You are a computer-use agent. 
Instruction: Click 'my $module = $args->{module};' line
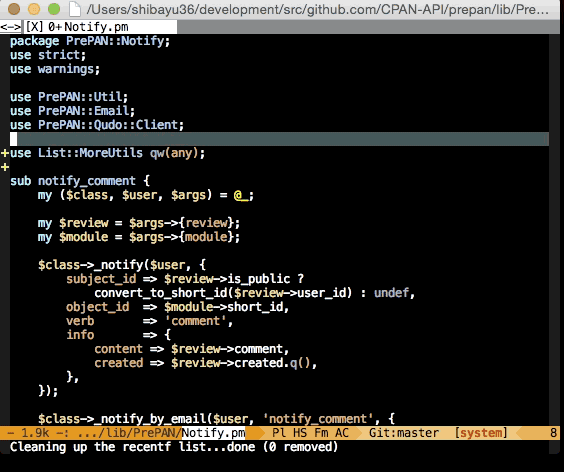coord(139,237)
